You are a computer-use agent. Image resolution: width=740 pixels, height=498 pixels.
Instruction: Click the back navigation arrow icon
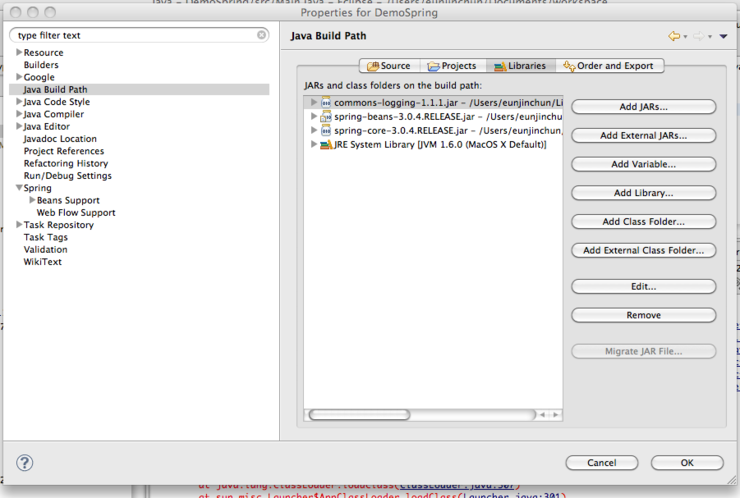pyautogui.click(x=674, y=36)
